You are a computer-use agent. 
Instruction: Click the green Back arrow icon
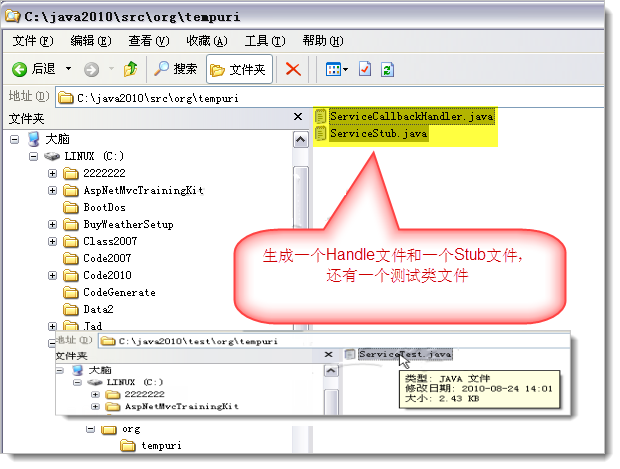19,69
